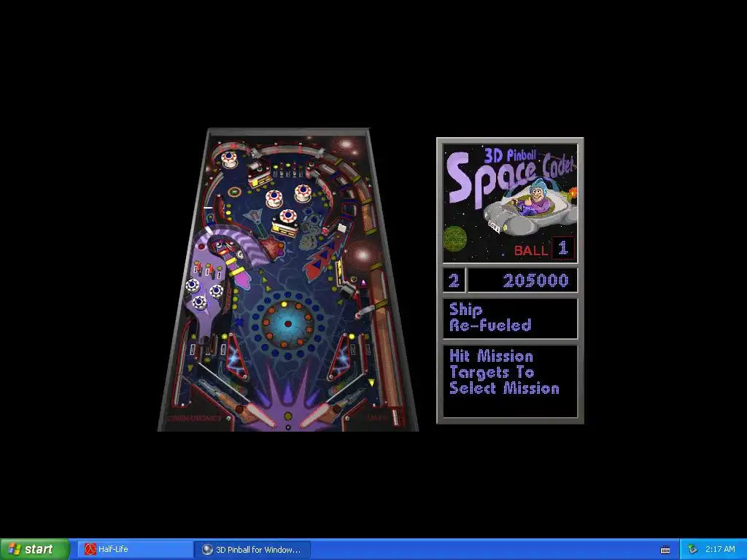The image size is (747, 560).
Task: Click the gray asteroid cluster on the table
Action: [311, 233]
